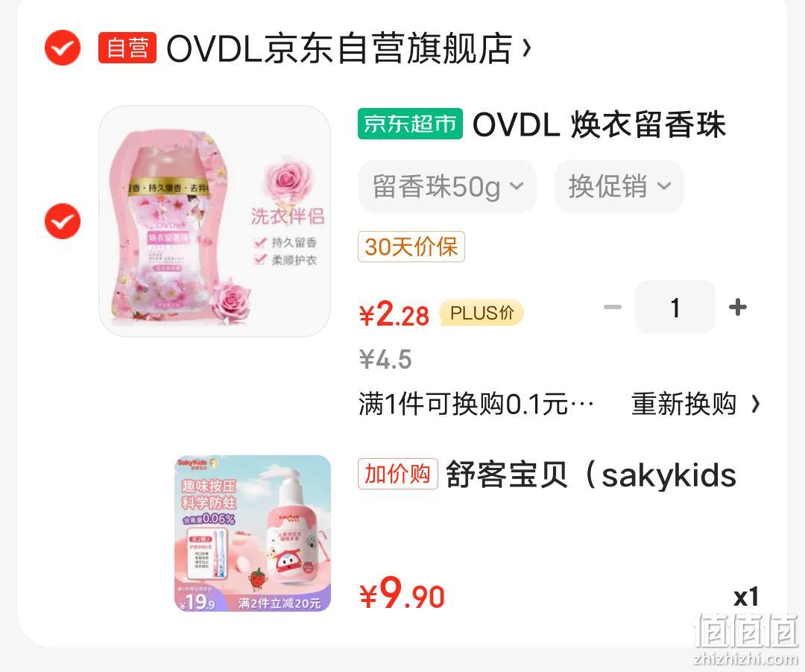
Task: Tap the green 京东超市 tag
Action: tap(410, 124)
